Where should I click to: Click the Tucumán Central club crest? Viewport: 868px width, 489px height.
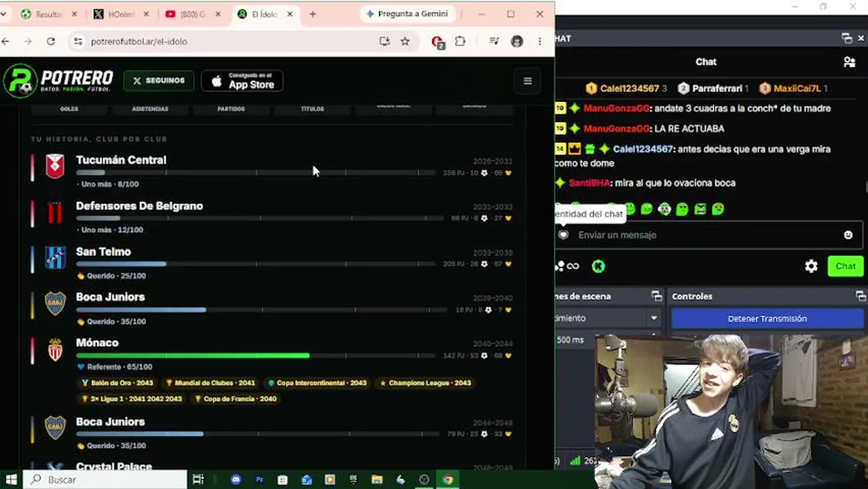coord(55,166)
